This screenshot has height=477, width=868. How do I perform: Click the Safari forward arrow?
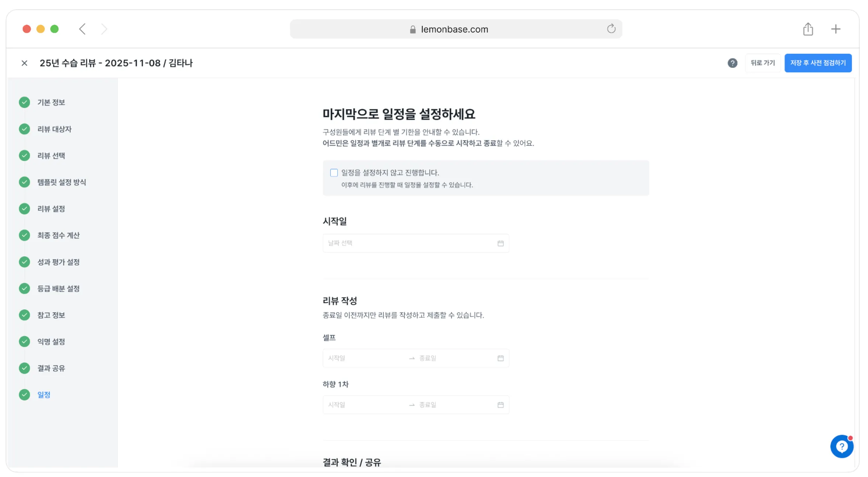[x=104, y=29]
